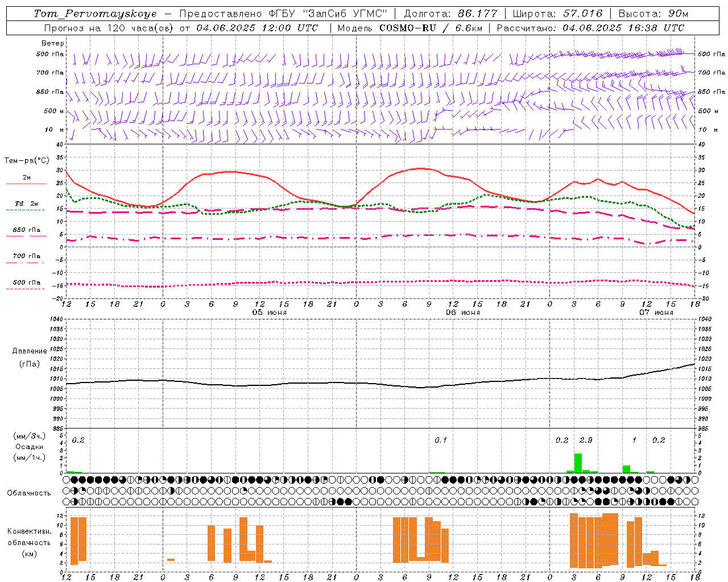Select the 2.9 precipitation value
Viewport: 728px width, 582px height.
click(586, 440)
